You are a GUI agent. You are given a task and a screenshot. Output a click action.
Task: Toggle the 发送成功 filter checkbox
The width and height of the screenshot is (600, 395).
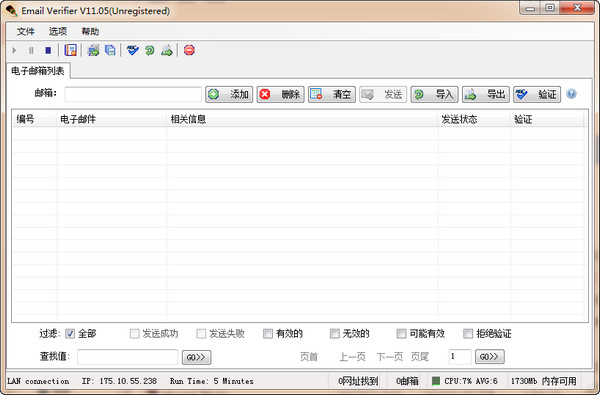134,334
